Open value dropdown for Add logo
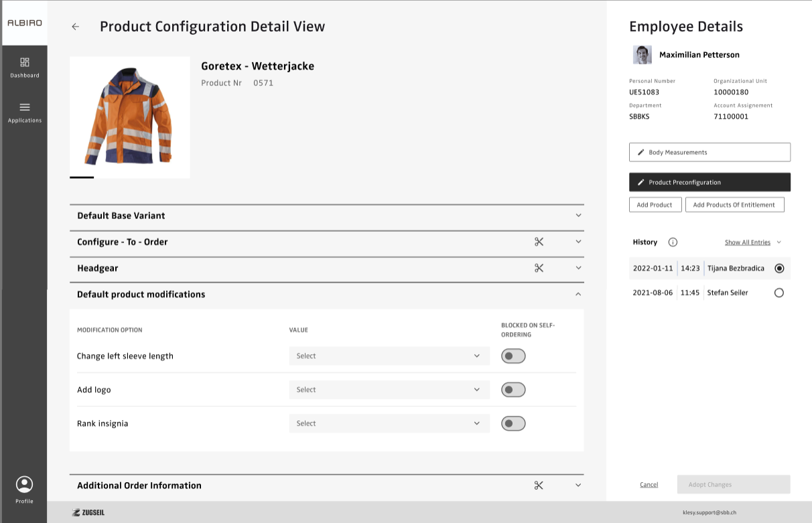The width and height of the screenshot is (812, 523). pos(389,390)
